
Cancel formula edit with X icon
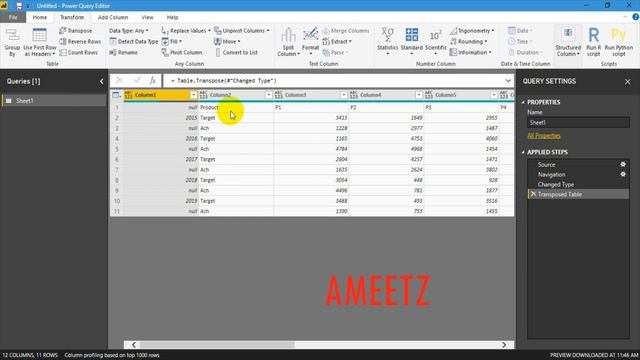click(119, 80)
